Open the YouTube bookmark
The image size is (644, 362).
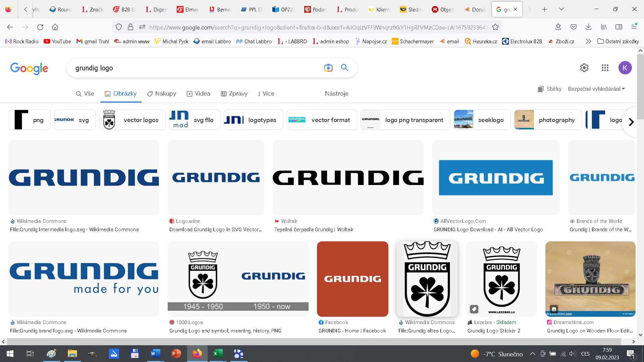click(57, 41)
